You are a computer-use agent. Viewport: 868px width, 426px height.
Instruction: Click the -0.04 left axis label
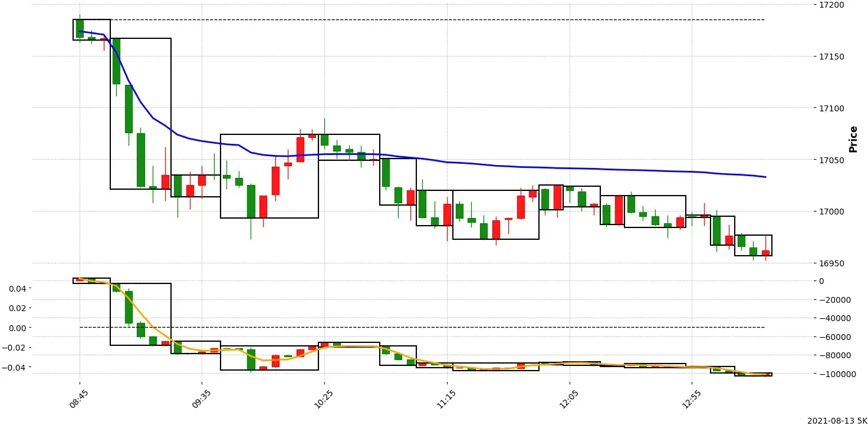click(x=15, y=368)
